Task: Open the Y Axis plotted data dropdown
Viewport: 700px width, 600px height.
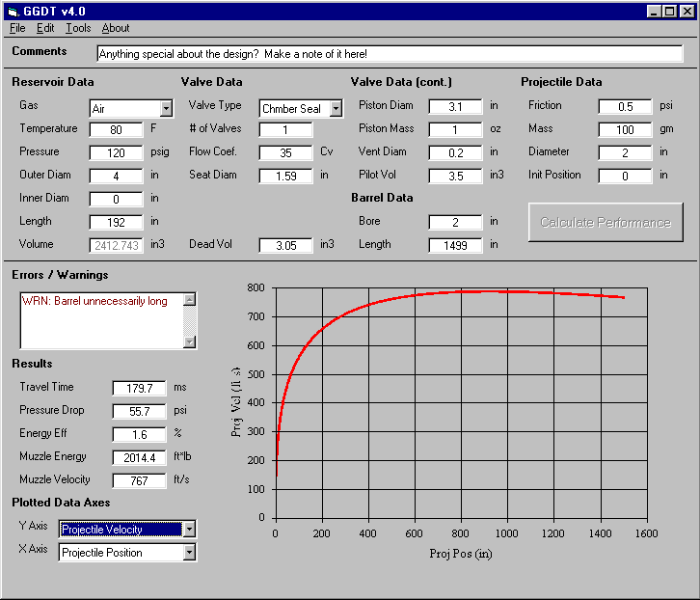Action: 189,529
